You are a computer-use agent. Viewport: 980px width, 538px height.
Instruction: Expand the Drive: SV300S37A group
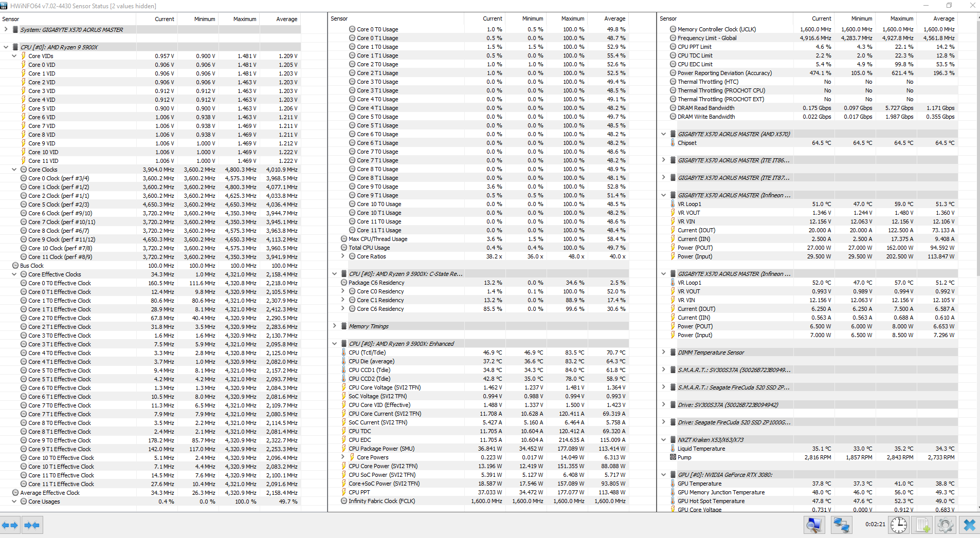(663, 405)
